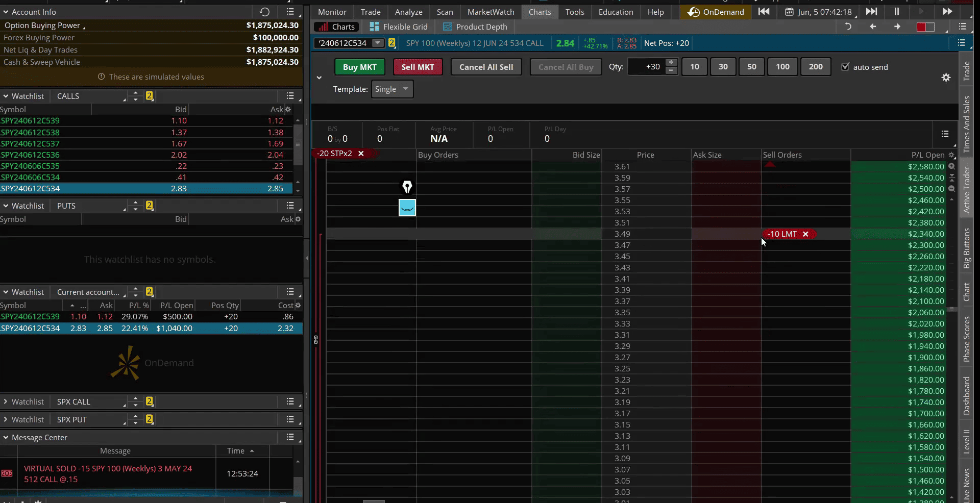
Task: Click the OnDemand fast forward icon
Action: coord(947,12)
